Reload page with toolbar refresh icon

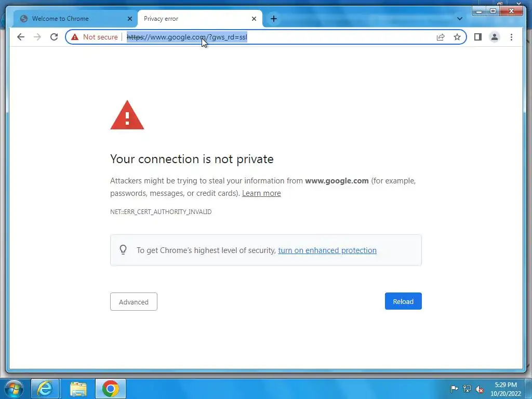click(x=54, y=37)
